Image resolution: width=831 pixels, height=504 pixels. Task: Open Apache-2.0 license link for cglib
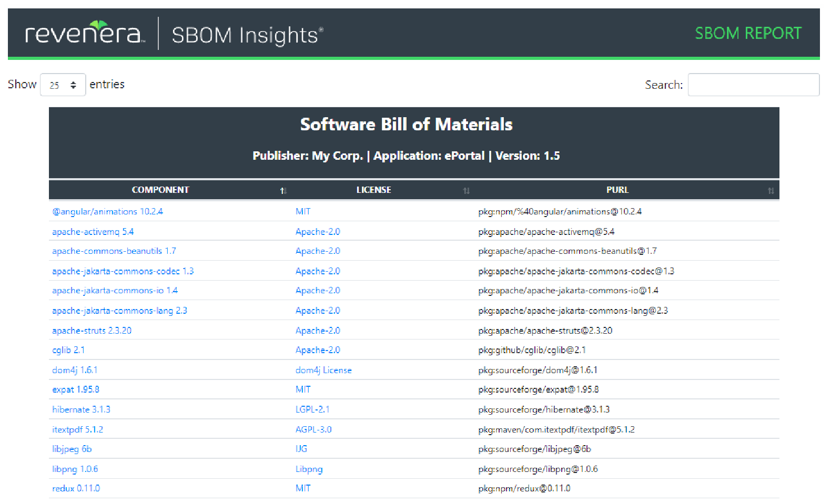(x=318, y=350)
